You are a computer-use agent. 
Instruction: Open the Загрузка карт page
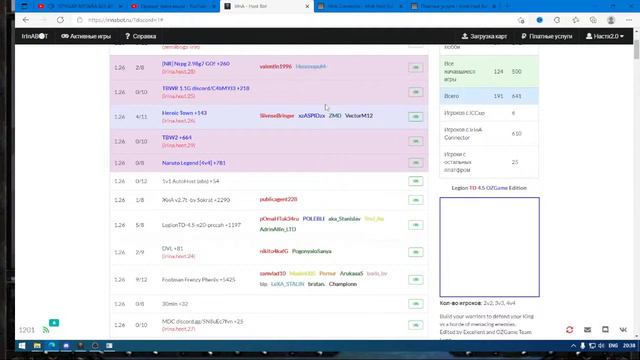[484, 36]
